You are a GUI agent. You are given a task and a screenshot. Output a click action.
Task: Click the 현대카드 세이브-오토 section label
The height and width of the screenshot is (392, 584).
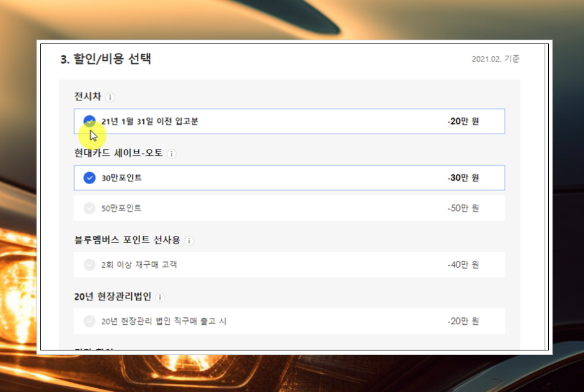(118, 153)
